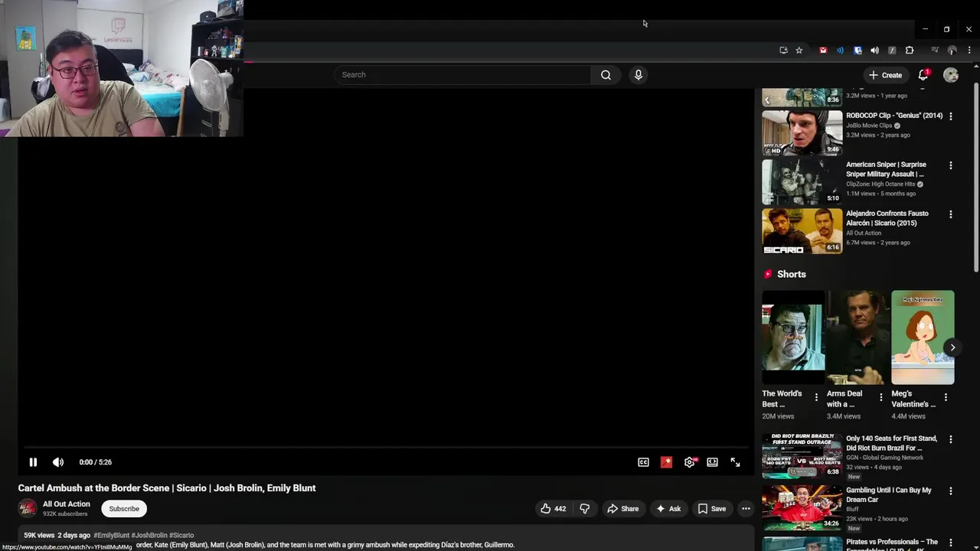Click the #JoshBrolin hashtag
Image resolution: width=980 pixels, height=551 pixels.
149,536
